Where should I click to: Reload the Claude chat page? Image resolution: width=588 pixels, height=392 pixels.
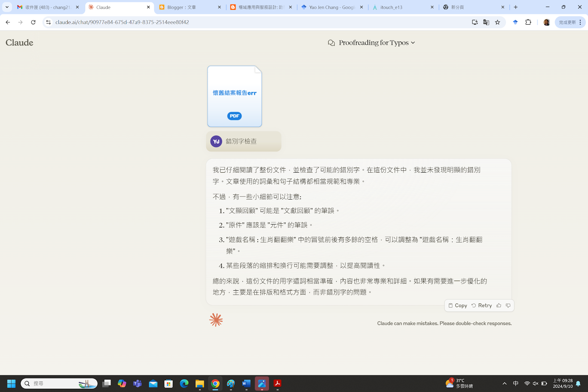point(33,22)
